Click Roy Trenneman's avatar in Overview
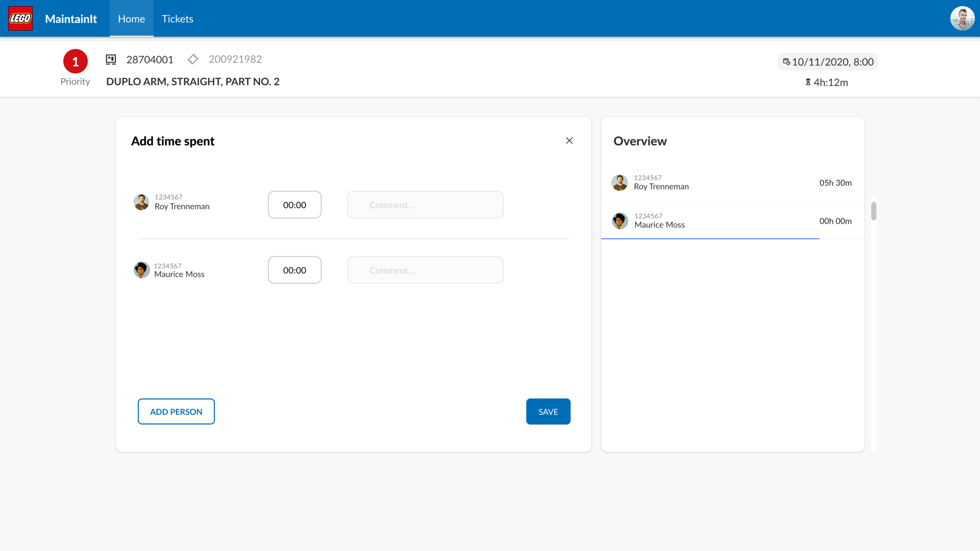Viewport: 980px width, 551px height. coord(619,183)
